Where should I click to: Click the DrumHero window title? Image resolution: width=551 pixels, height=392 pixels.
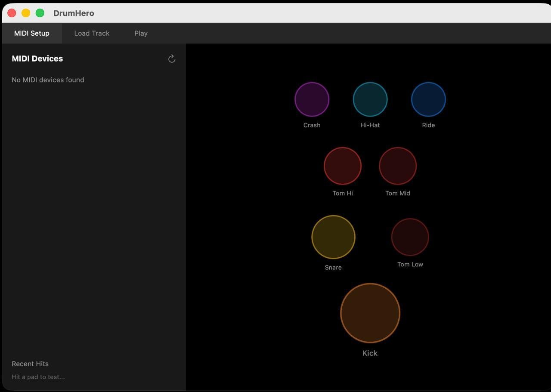click(74, 13)
